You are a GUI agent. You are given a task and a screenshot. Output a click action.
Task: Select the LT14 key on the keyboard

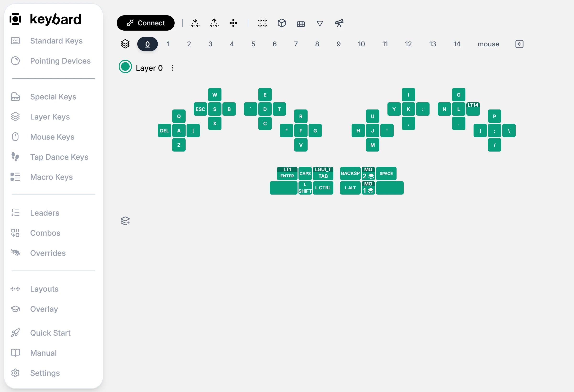473,109
